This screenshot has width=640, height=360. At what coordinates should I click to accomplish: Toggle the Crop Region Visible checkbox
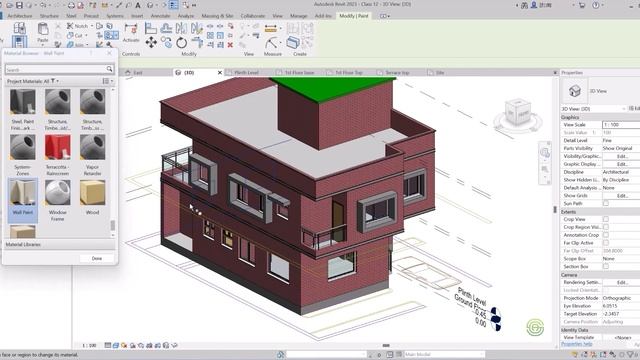tap(606, 227)
